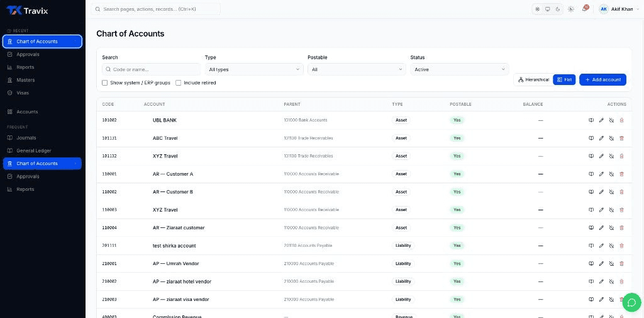Edit account 110003 XYZ Travel with pencil icon
The image size is (644, 318).
[x=601, y=210]
